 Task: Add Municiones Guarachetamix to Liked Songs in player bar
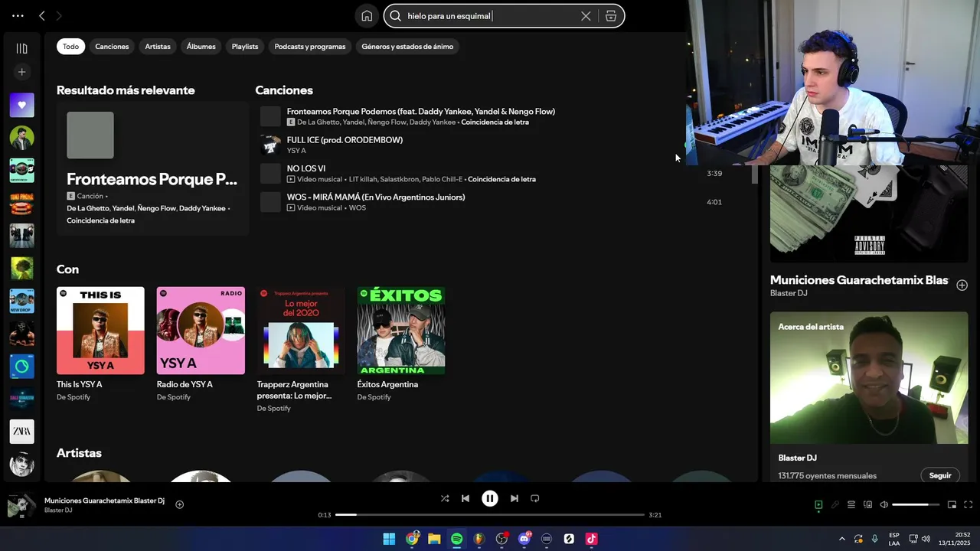click(x=179, y=504)
